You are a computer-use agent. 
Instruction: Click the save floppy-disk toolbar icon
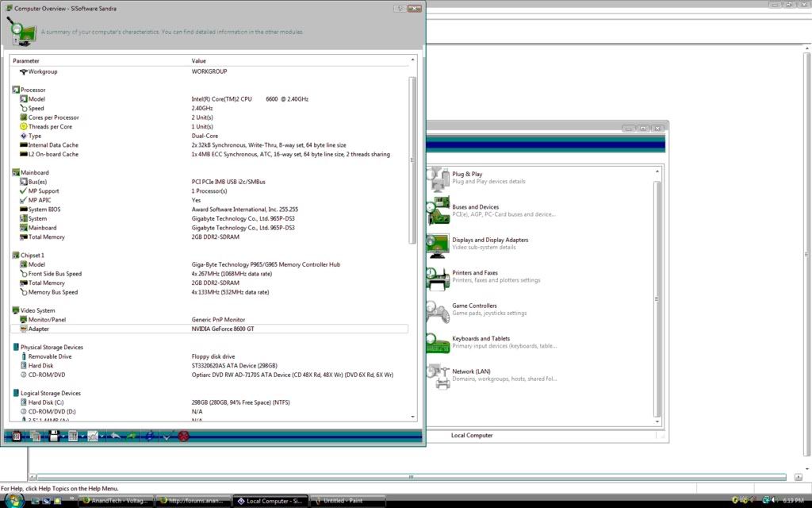[x=54, y=437]
